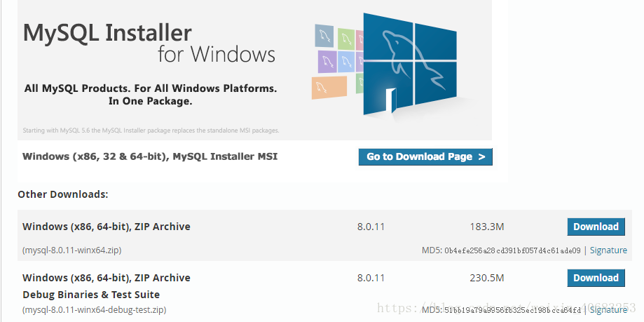Click the '(mysql-8.0.11-winx64-debug-test.zip)' file name
The image size is (644, 322).
pos(94,309)
